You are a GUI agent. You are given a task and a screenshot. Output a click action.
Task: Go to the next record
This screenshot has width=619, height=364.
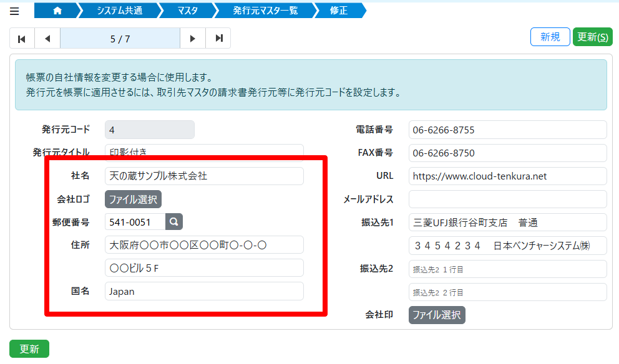click(x=193, y=39)
